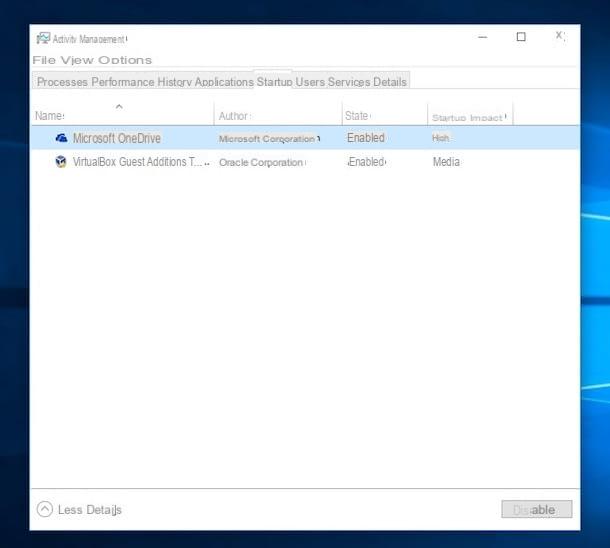Select the Startup tab
Viewport: 610px width, 548px height.
pos(274,82)
